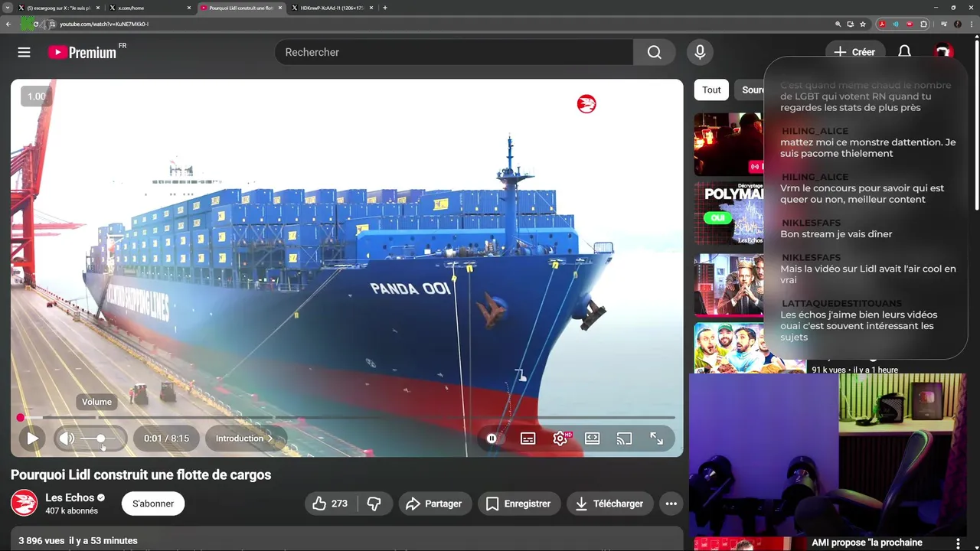Viewport: 980px width, 551px height.
Task: Bookmark this page with the star icon
Action: (863, 24)
